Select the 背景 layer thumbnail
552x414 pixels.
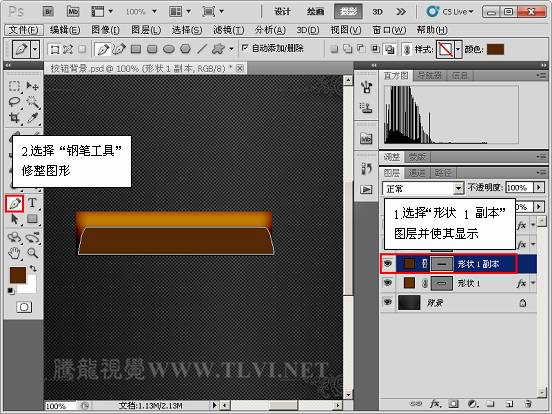(x=409, y=302)
